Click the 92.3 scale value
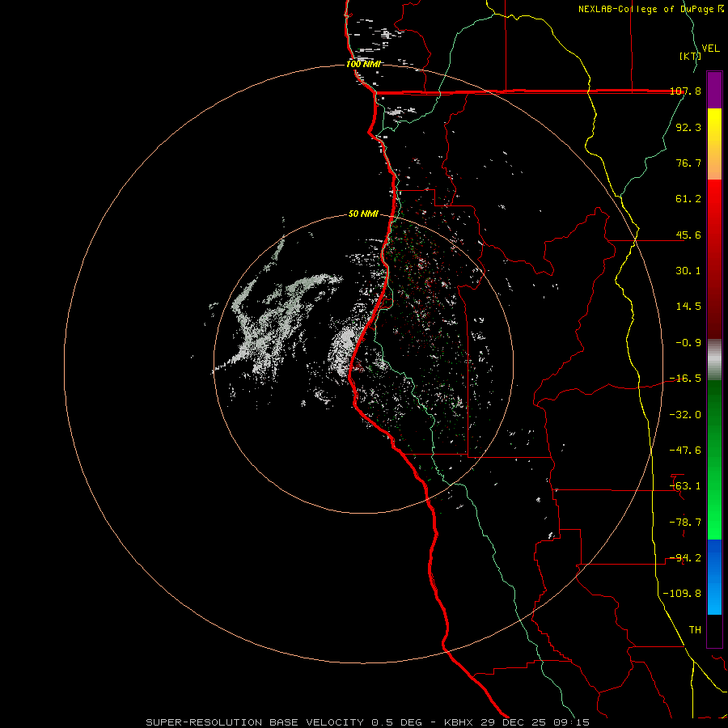The width and height of the screenshot is (728, 728). [x=688, y=127]
